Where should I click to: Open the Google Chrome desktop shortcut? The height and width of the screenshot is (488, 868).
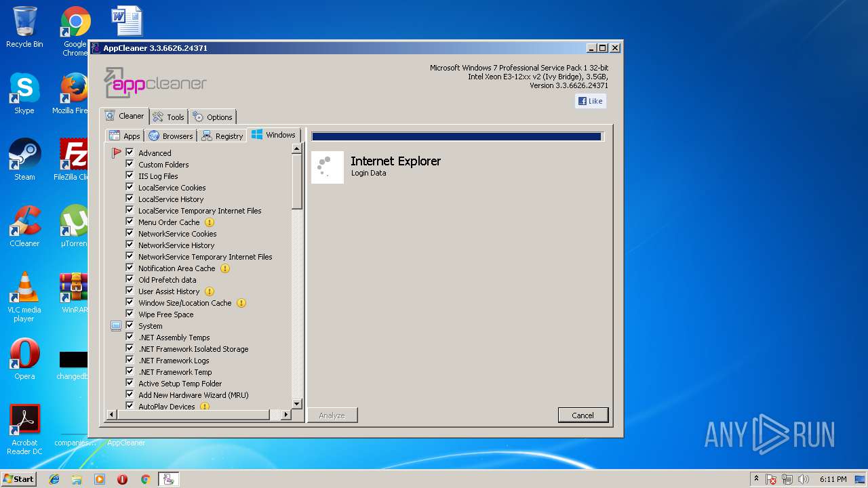tap(75, 30)
